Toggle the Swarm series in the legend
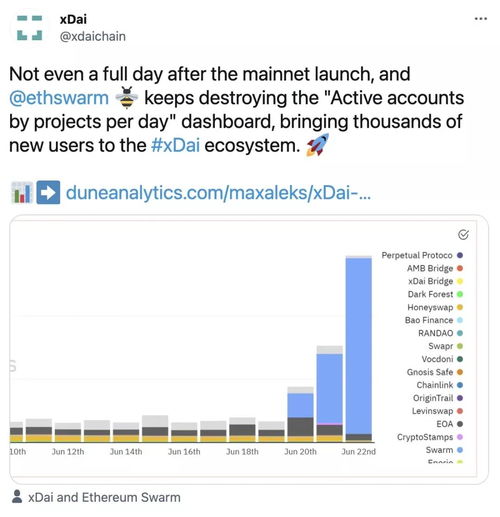The width and height of the screenshot is (500, 517). pyautogui.click(x=444, y=450)
